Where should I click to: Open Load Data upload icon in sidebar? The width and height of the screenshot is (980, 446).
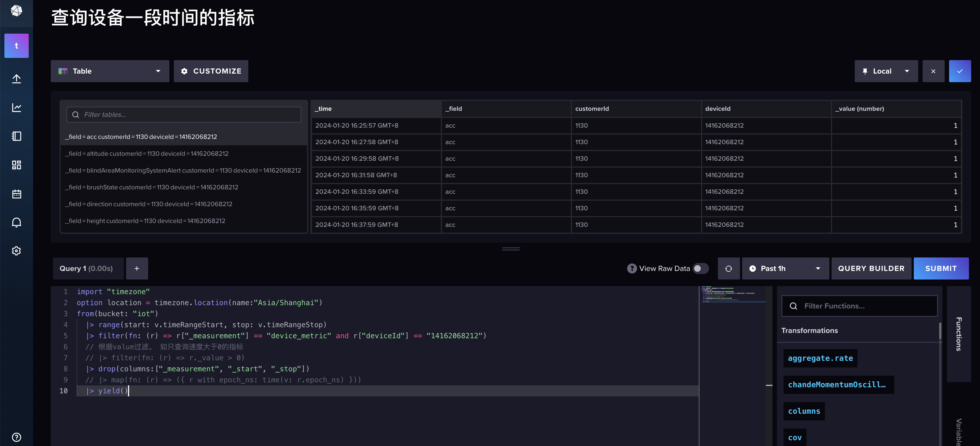[x=16, y=79]
